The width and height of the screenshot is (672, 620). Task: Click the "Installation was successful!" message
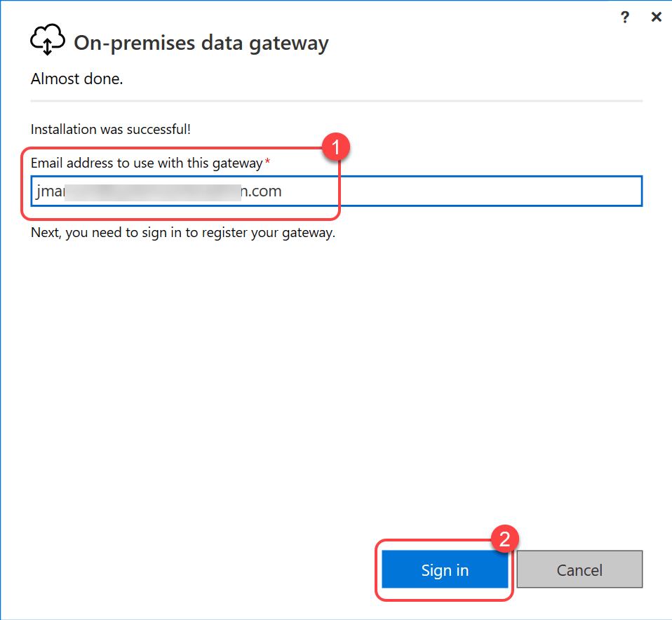point(111,129)
